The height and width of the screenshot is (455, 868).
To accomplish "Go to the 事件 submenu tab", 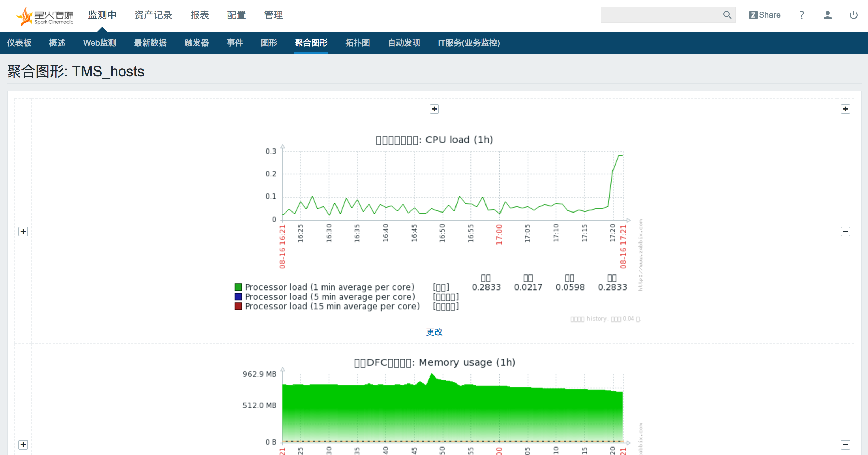I will tap(235, 43).
